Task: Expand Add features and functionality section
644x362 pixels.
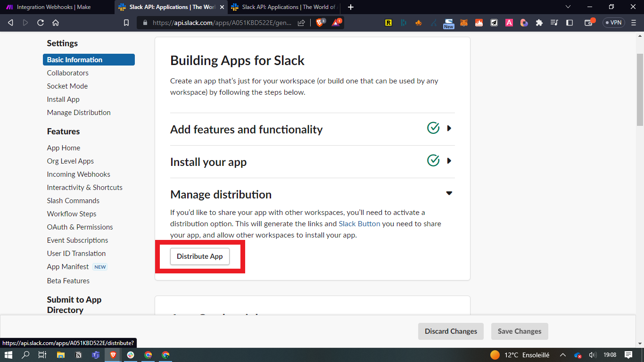Action: point(449,128)
